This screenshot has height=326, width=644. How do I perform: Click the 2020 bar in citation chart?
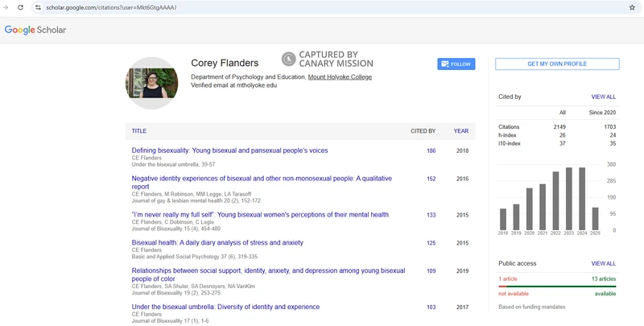(x=530, y=209)
